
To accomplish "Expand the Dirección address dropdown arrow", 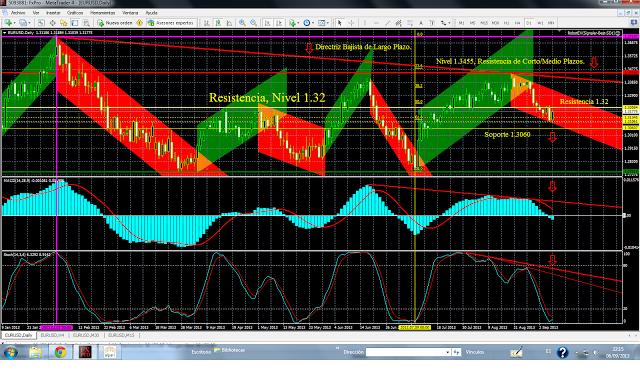I will pos(448,352).
